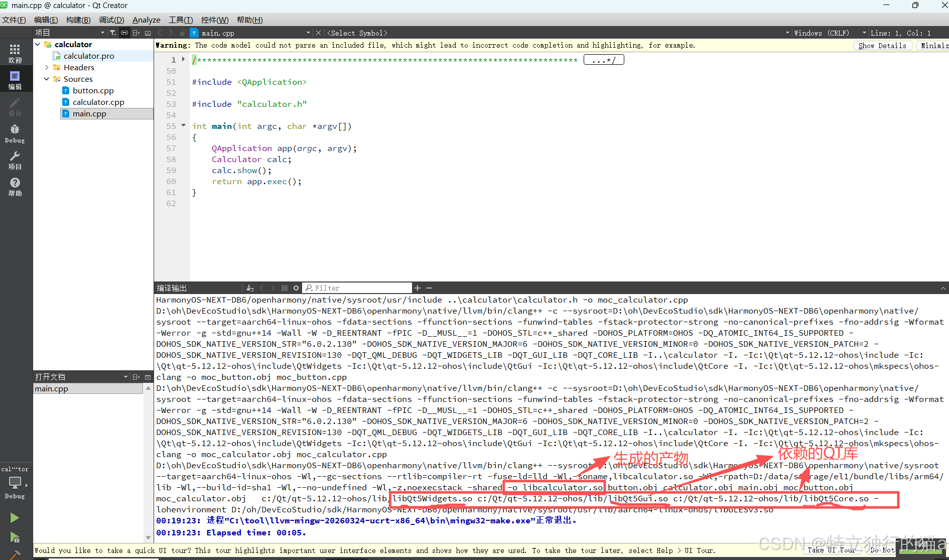
Task: Zoom in compile output with plus
Action: click(418, 288)
